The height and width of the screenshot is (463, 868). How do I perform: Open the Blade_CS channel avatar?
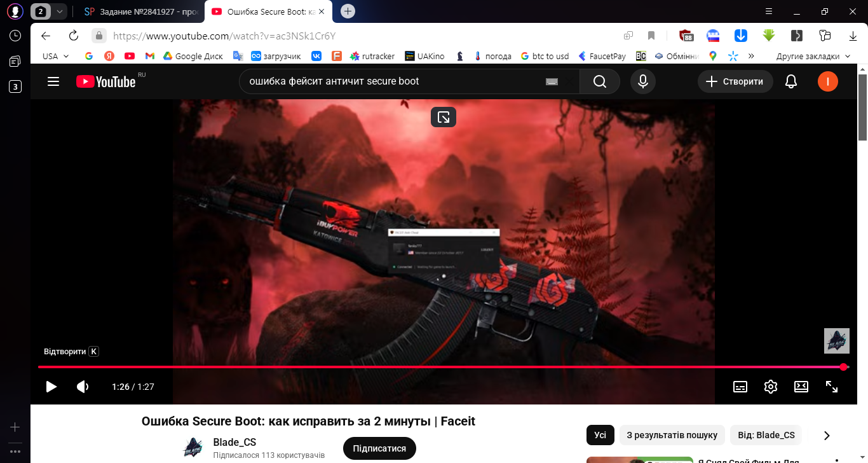pos(193,448)
